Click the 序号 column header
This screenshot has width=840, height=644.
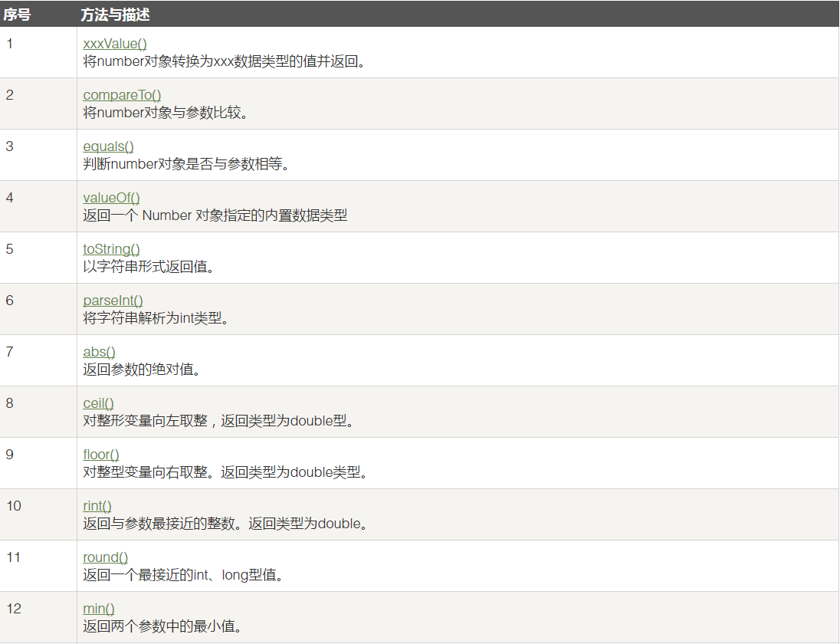point(16,14)
